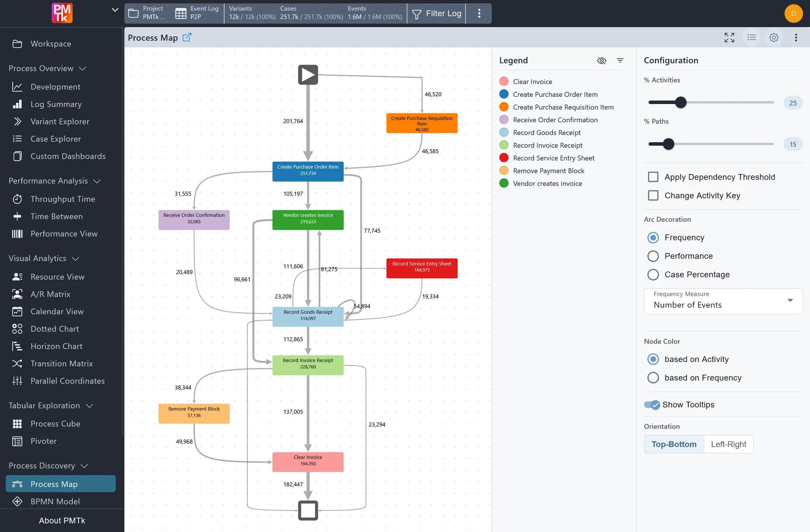
Task: Open Parallel Coordinates icon
Action: 17,381
